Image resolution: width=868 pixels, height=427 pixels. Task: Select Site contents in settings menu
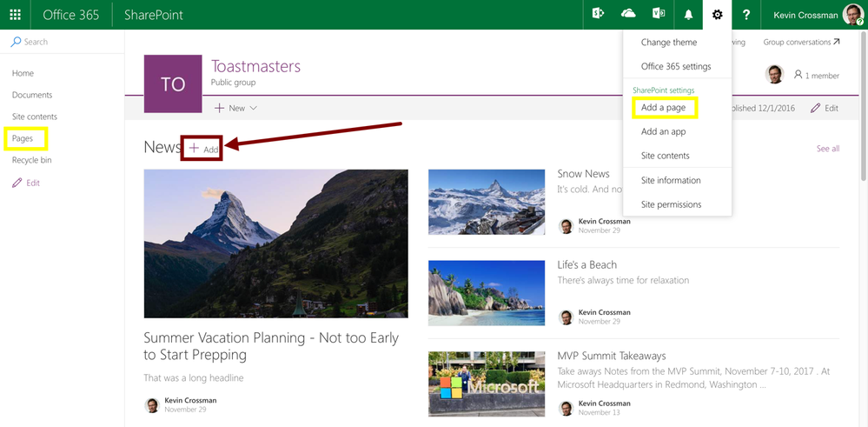pos(665,156)
